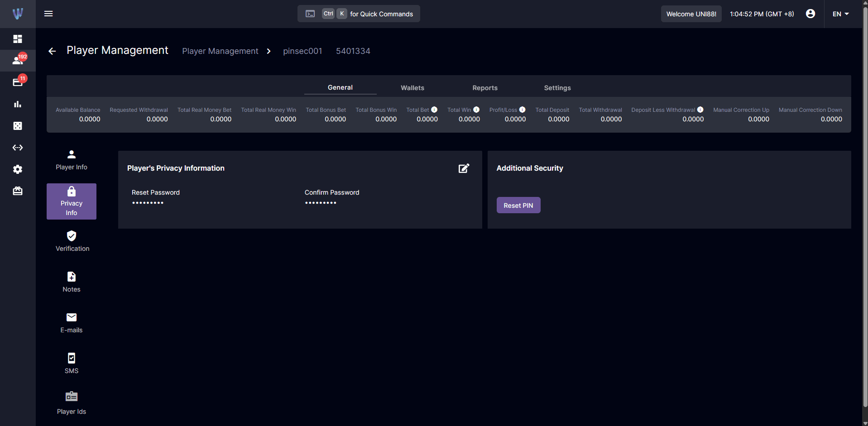Image resolution: width=868 pixels, height=426 pixels.
Task: Click the Total Bet info icon
Action: 434,110
